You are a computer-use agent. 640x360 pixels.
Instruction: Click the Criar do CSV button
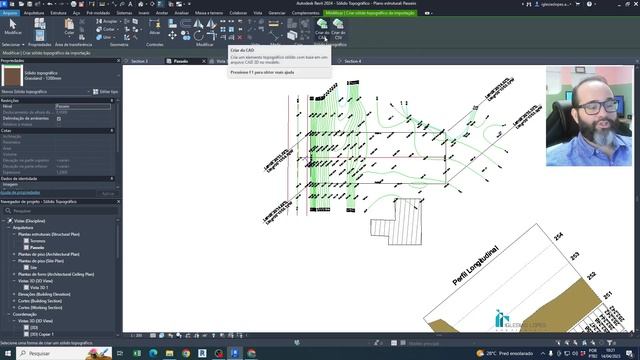tap(338, 29)
